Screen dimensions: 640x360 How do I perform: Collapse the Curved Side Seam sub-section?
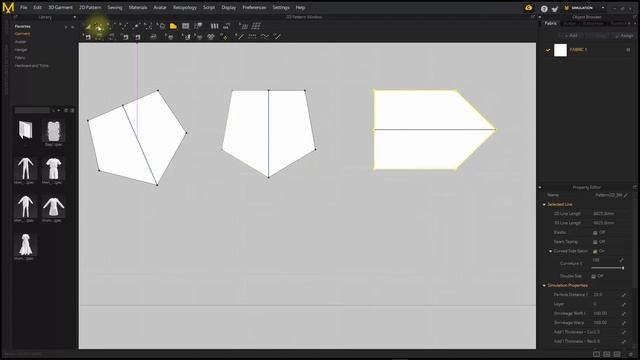click(550, 251)
